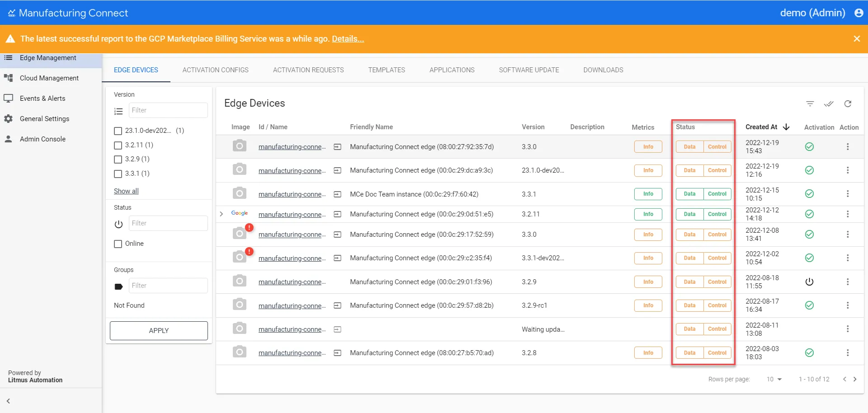Open action menu for MCe Doc Team instance
The image size is (868, 413).
coord(848,194)
